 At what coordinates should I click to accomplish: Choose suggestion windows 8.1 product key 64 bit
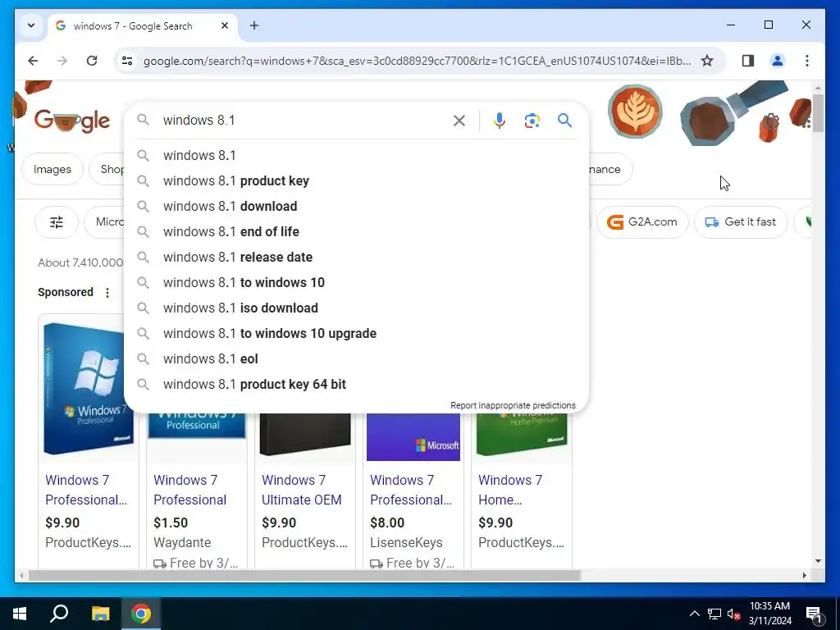pos(356,385)
